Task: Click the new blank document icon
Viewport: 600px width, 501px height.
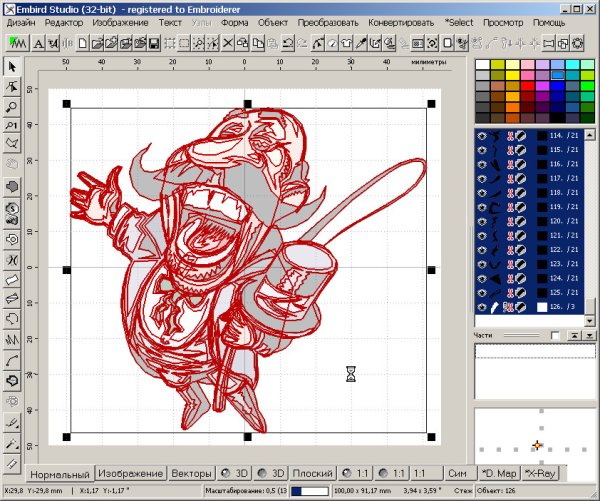Action: coord(84,42)
